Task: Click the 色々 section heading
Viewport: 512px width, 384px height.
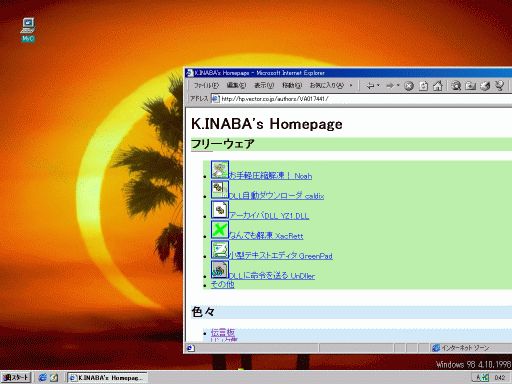Action: pos(203,312)
